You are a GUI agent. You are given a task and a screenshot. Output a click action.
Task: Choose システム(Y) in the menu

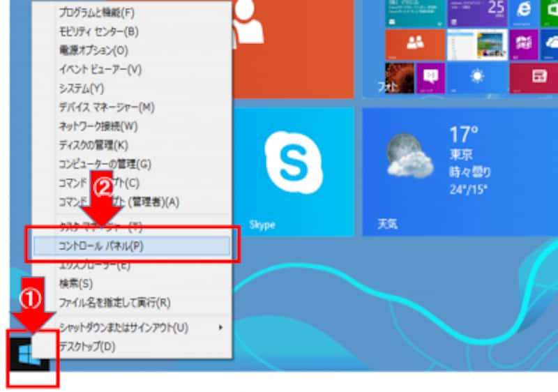pos(132,88)
